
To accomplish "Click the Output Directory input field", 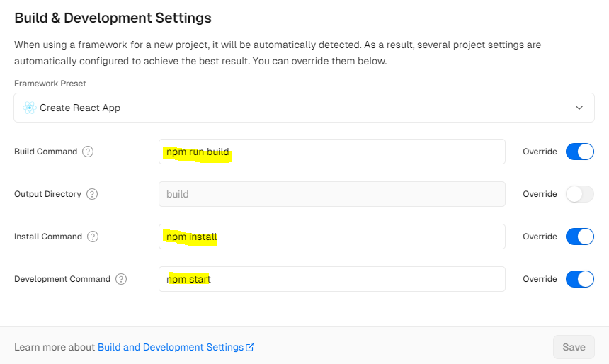I will point(331,194).
